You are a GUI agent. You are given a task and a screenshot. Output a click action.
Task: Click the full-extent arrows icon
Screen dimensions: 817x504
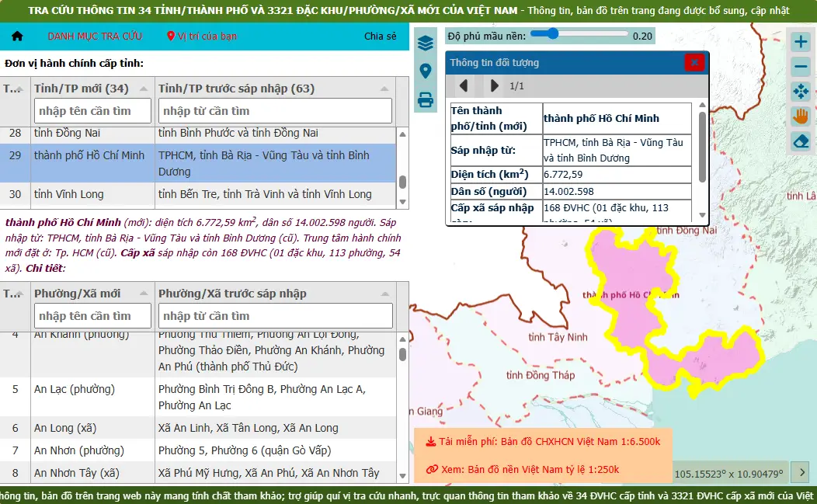pos(801,92)
